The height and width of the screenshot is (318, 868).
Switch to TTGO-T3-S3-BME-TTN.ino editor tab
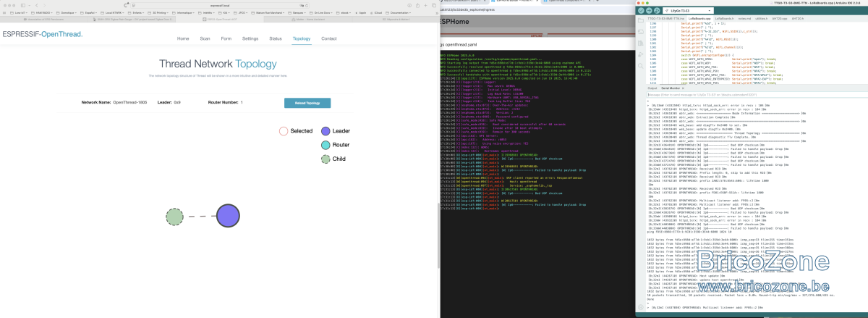click(x=665, y=17)
